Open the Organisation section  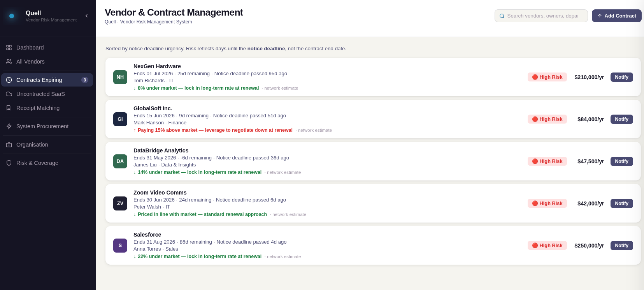[x=47, y=145]
